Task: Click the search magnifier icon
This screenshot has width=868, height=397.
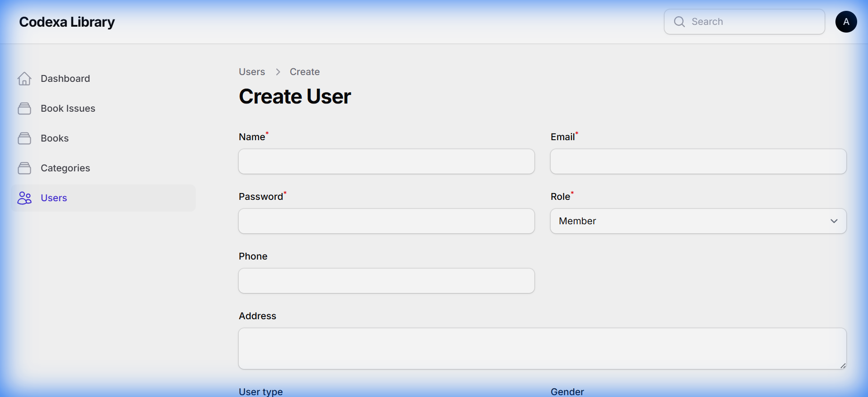Action: (679, 22)
